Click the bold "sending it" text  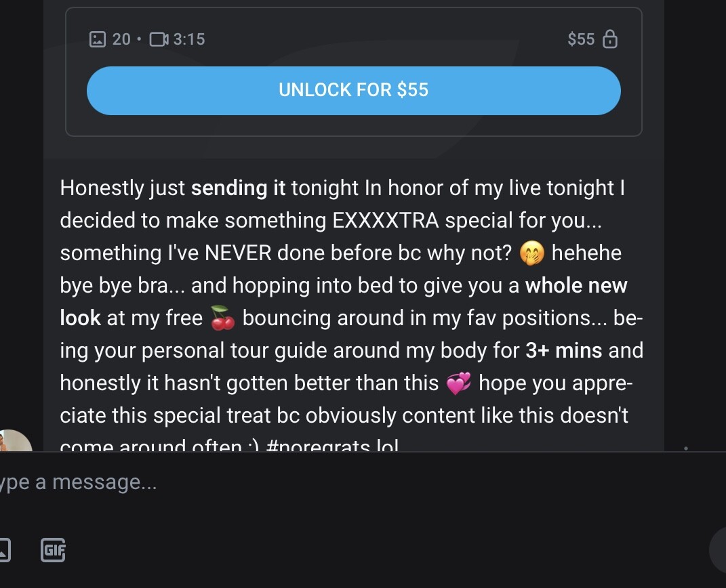238,188
